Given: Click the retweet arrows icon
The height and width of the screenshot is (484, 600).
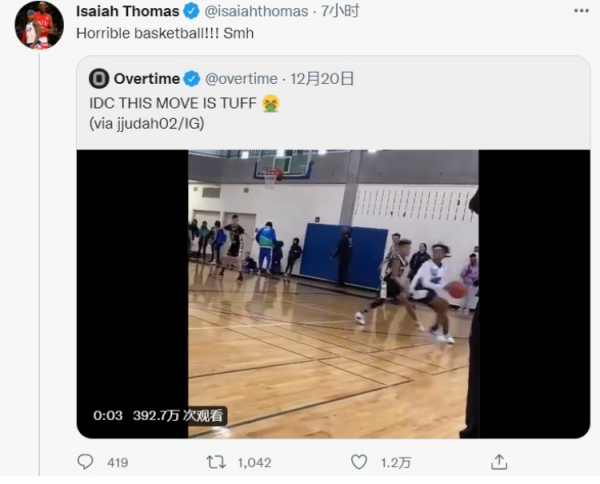Looking at the screenshot, I should (214, 463).
